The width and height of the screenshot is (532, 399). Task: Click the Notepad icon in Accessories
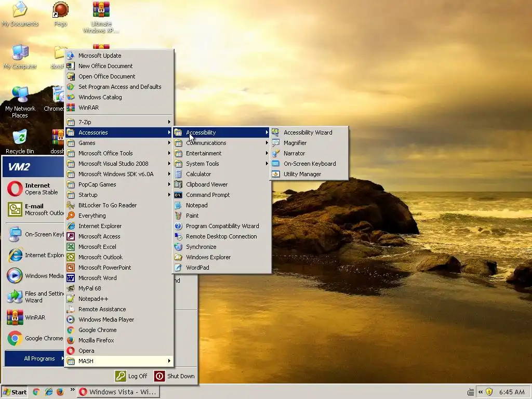(x=178, y=205)
